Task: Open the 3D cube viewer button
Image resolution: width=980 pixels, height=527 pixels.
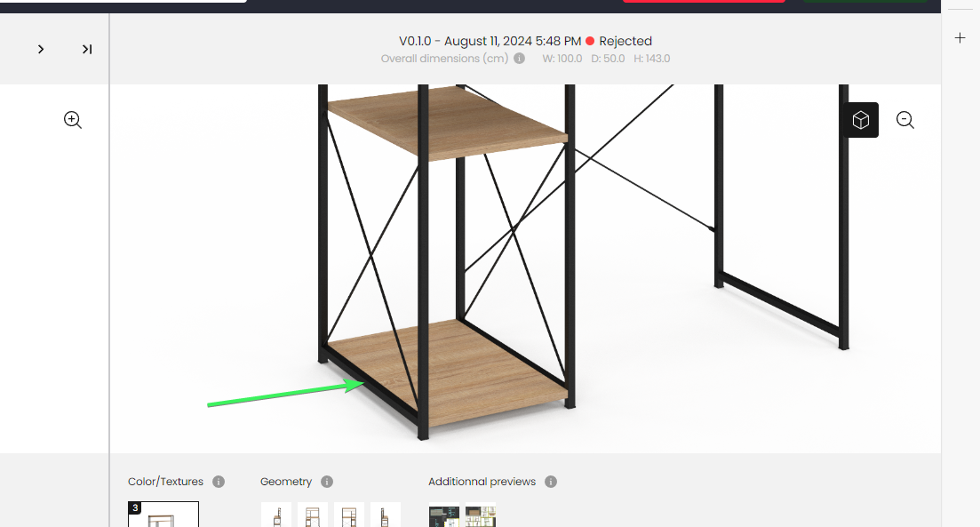Action: (861, 120)
